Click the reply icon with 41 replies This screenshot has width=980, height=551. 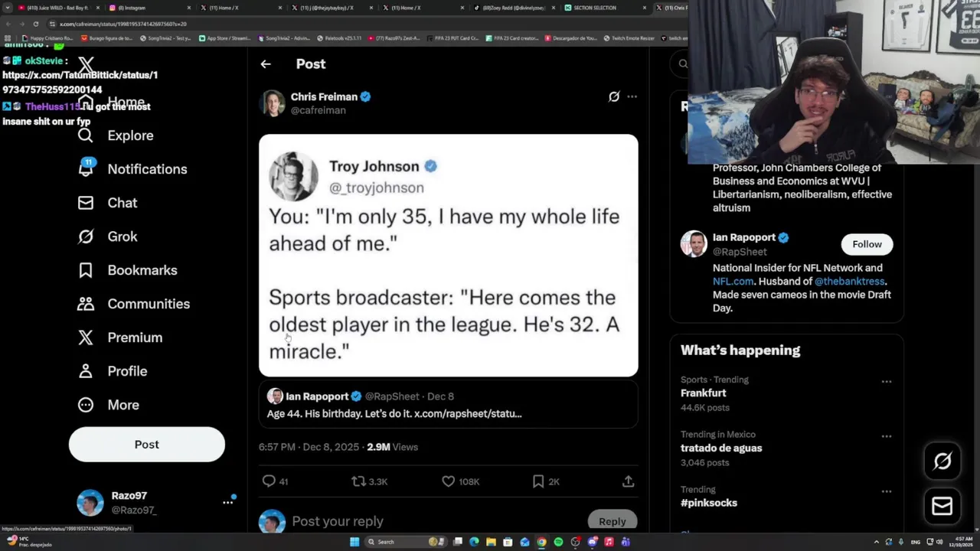point(269,481)
